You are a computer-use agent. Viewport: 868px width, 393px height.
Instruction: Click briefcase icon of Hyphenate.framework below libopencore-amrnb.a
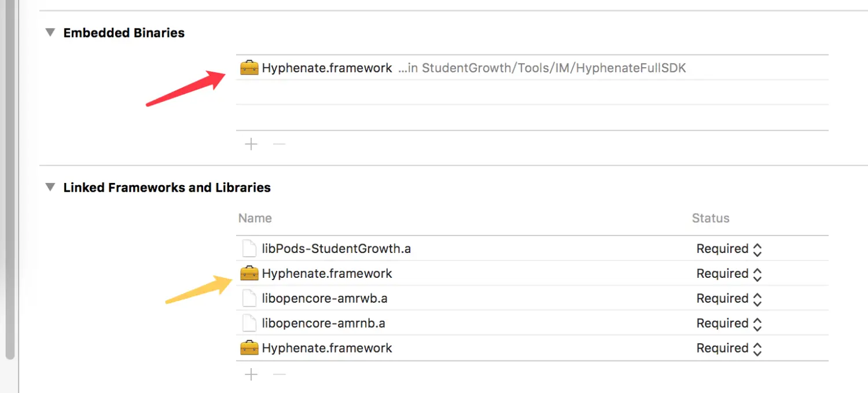249,348
